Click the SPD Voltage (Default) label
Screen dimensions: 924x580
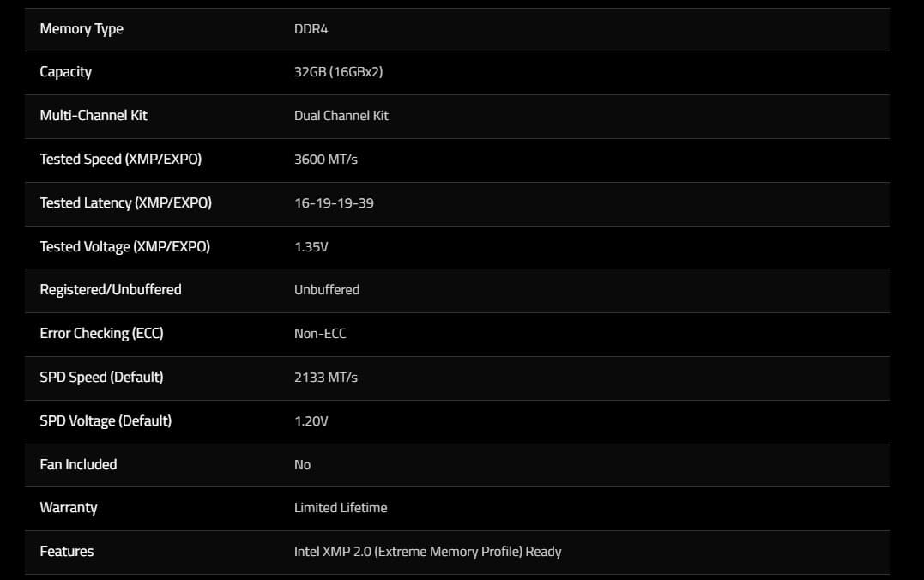[x=106, y=421]
